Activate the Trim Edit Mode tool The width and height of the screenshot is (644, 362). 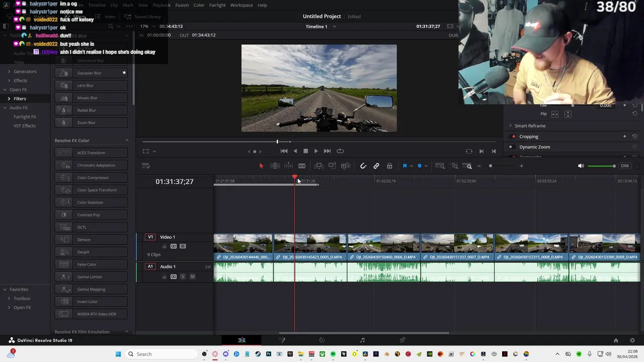[x=275, y=166]
